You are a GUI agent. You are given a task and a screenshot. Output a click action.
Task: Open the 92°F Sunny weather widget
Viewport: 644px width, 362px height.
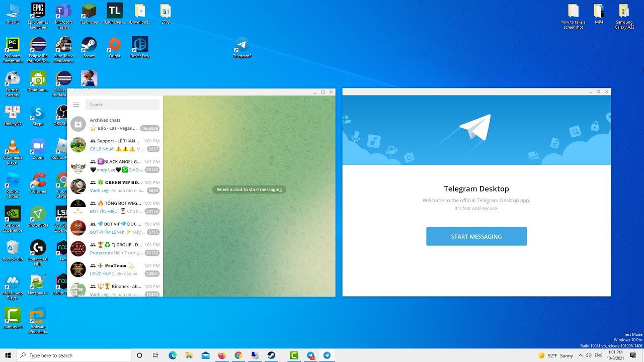(x=555, y=355)
